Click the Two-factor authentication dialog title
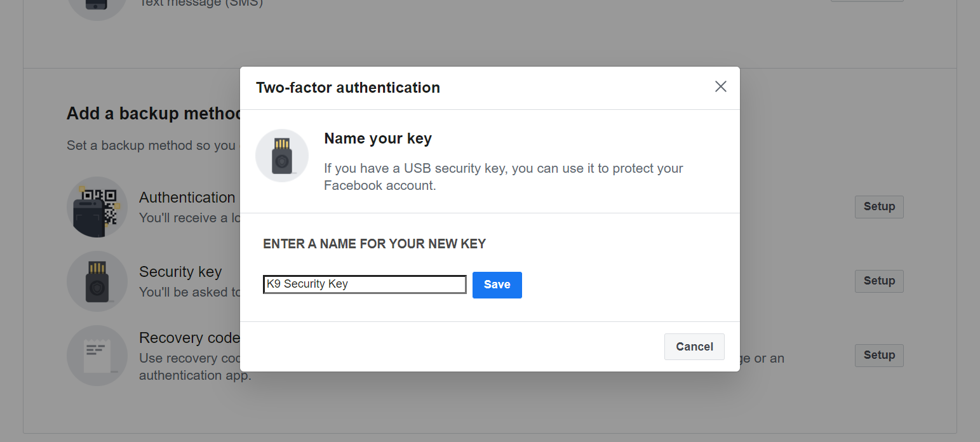 (348, 88)
